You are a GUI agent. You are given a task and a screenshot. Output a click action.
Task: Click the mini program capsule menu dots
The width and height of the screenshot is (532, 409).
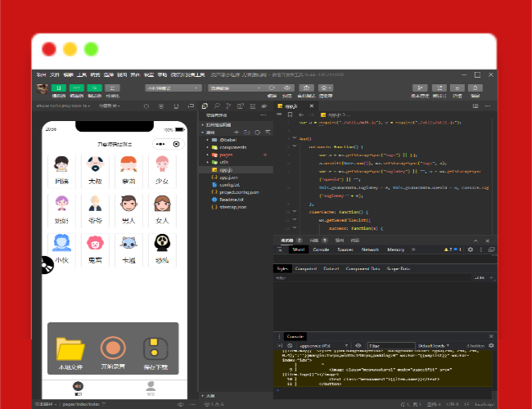pos(158,144)
